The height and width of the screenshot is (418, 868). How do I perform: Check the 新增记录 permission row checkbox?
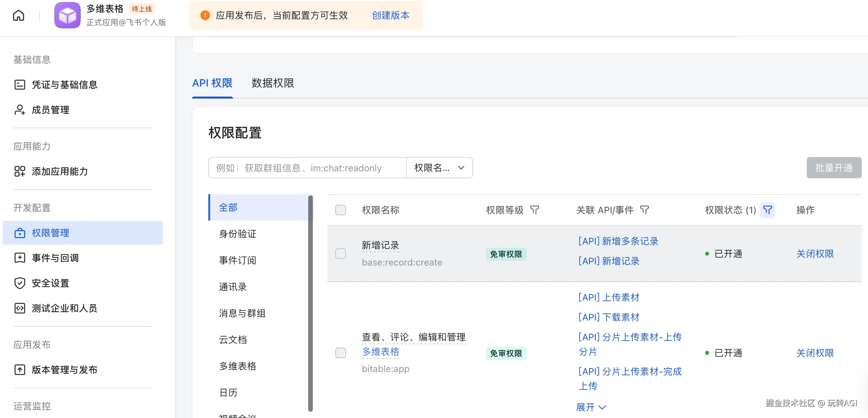tap(340, 253)
